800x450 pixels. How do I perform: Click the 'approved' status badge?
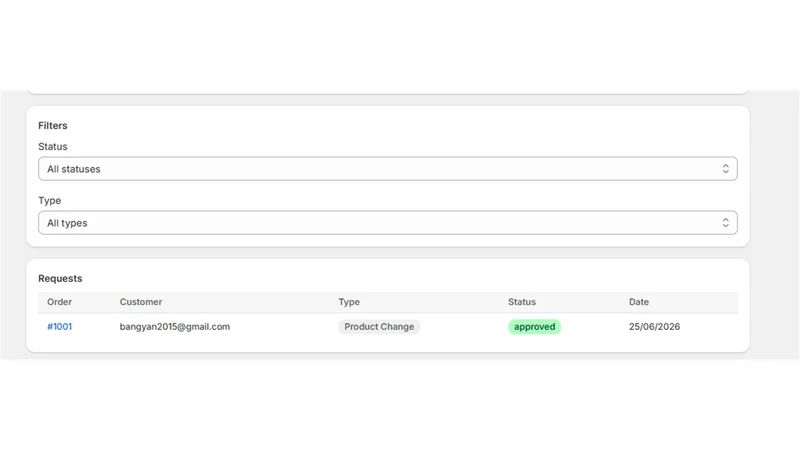click(x=534, y=327)
